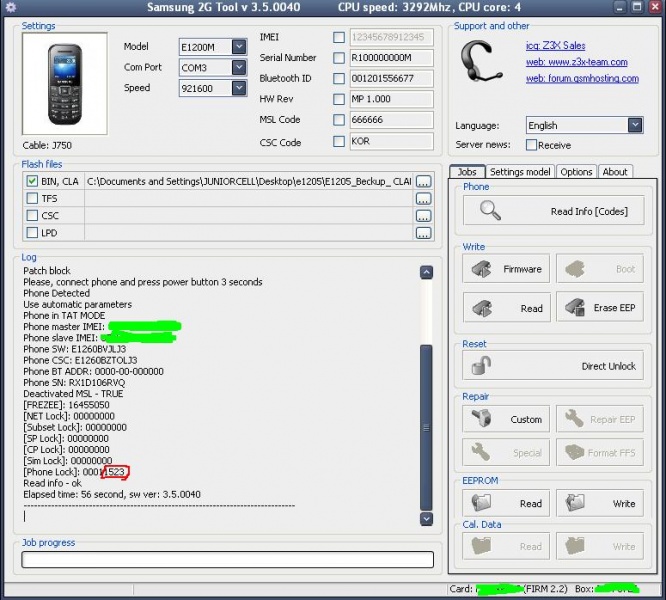Browse for BIN, CLA flash file

pos(423,182)
